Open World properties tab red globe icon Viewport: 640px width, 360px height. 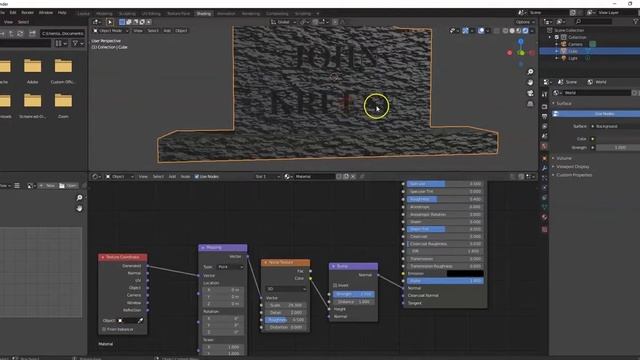click(544, 146)
